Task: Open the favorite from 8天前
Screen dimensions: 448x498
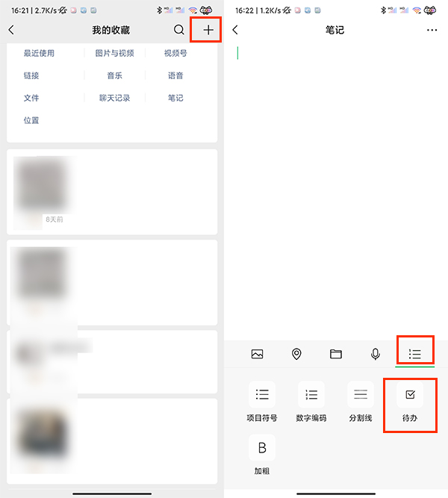Action: [112, 192]
